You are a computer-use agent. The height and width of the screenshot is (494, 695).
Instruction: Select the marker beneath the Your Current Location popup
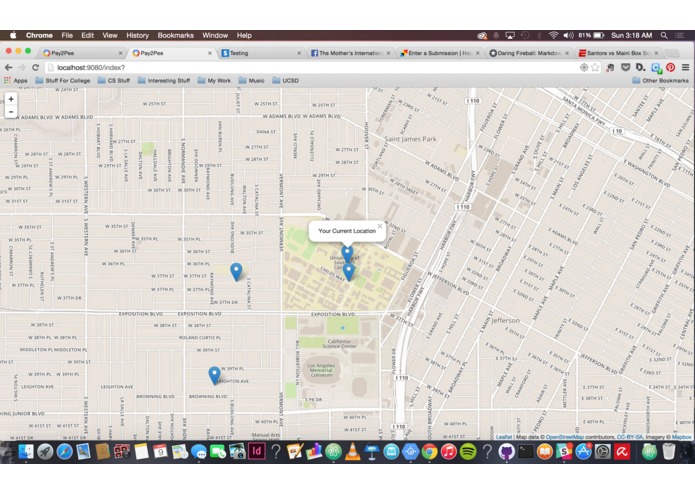pos(347,254)
